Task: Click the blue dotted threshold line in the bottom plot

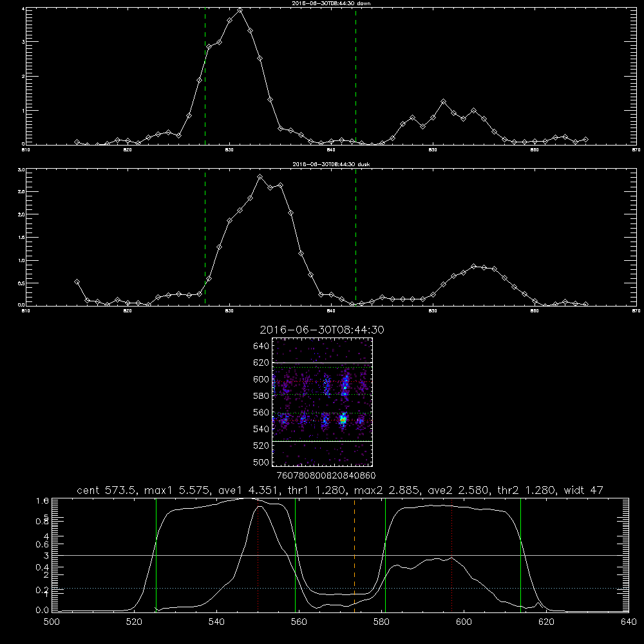Action: 340,589
